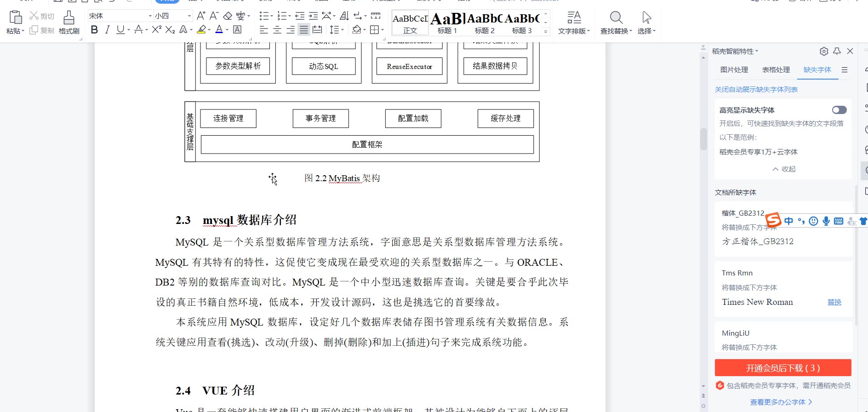Open the 查看更多办公字体 link
Viewport: 868px width, 412px height.
click(x=781, y=402)
